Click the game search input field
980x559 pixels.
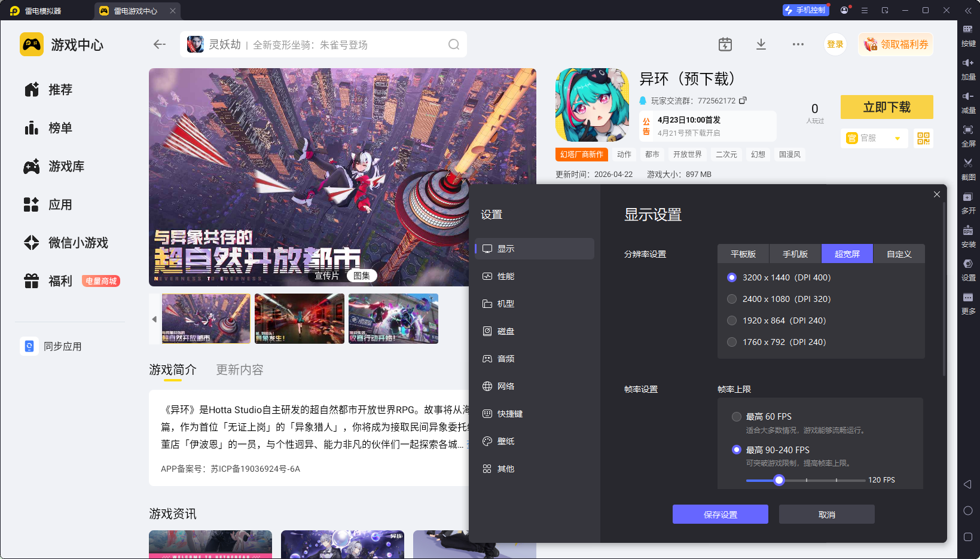click(323, 44)
